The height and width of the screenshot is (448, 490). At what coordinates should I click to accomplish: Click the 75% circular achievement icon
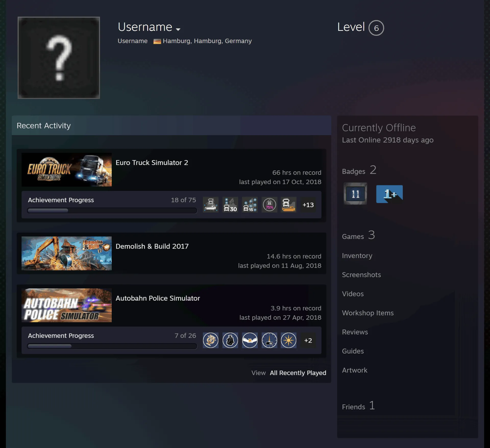(269, 205)
